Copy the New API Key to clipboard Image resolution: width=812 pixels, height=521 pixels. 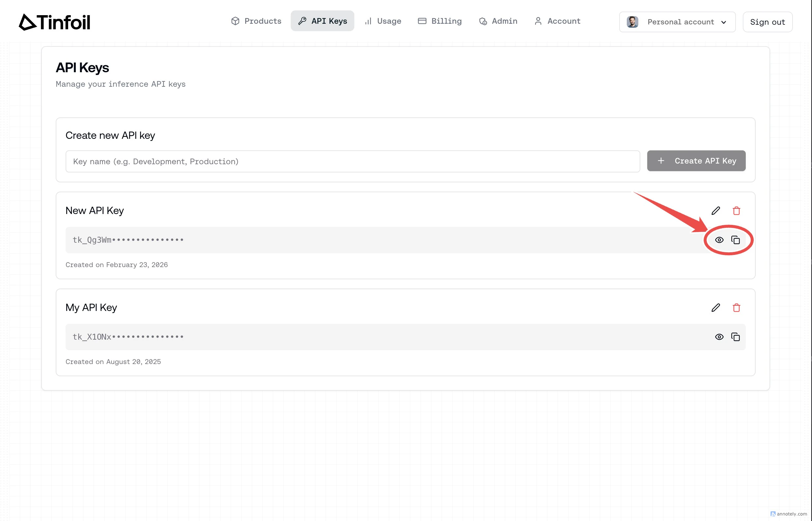(x=736, y=240)
